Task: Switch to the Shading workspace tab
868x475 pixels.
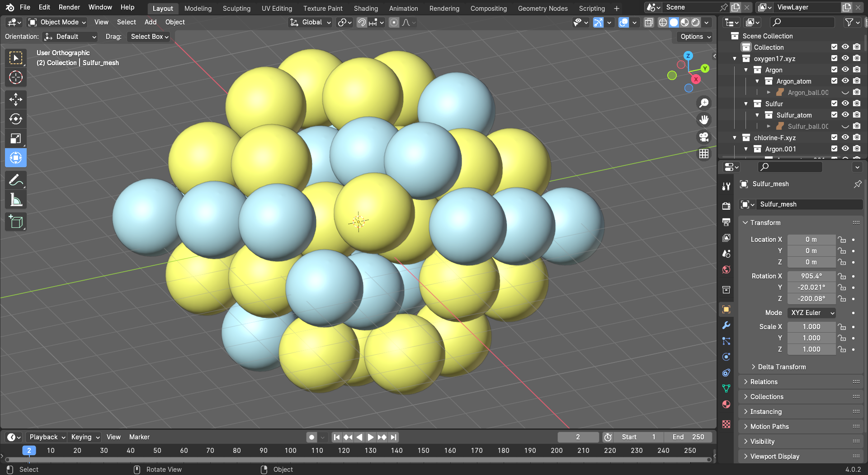Action: click(x=366, y=8)
